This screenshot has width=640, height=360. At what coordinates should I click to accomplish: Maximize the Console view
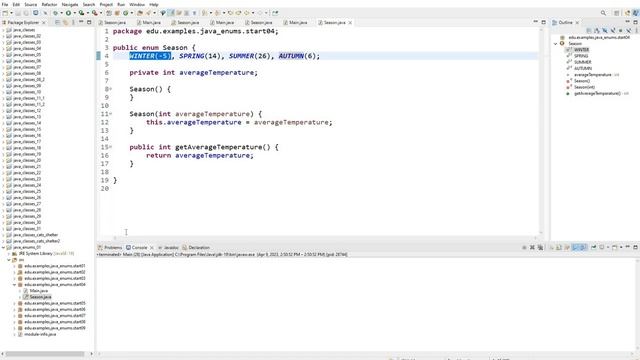click(x=636, y=247)
